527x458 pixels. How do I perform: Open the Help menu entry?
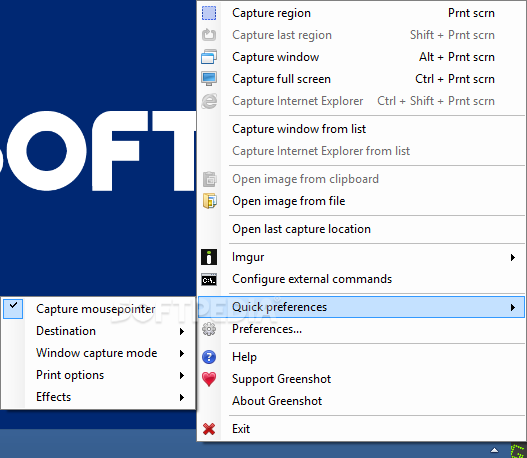pos(361,357)
